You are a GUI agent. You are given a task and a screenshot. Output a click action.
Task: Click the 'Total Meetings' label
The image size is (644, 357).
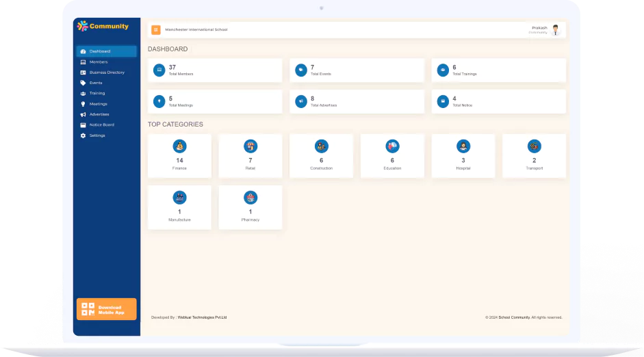181,105
